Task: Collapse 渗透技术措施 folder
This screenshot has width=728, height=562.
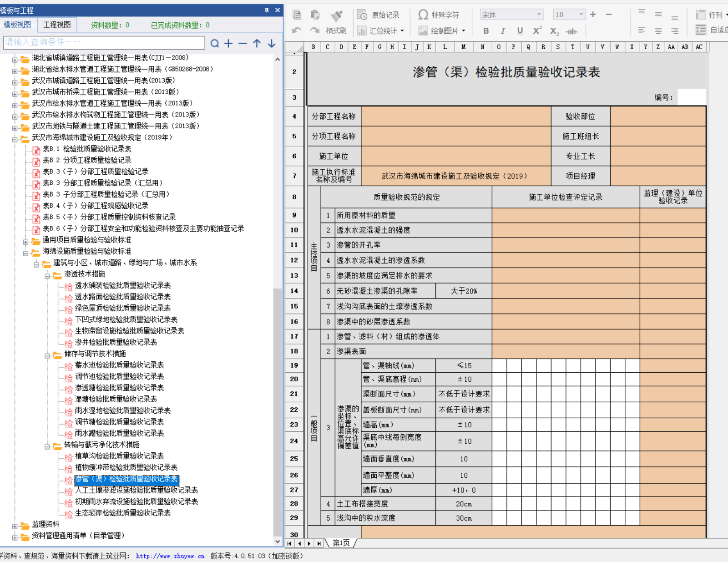Action: click(x=47, y=275)
